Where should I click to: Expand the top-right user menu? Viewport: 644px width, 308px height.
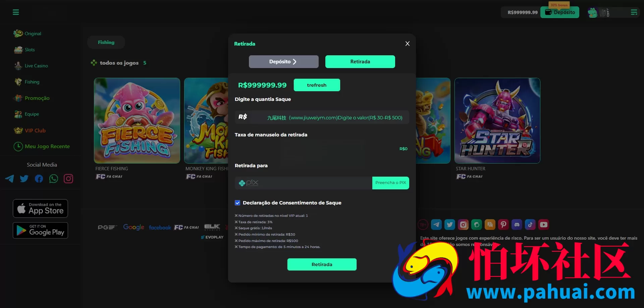coord(634,12)
